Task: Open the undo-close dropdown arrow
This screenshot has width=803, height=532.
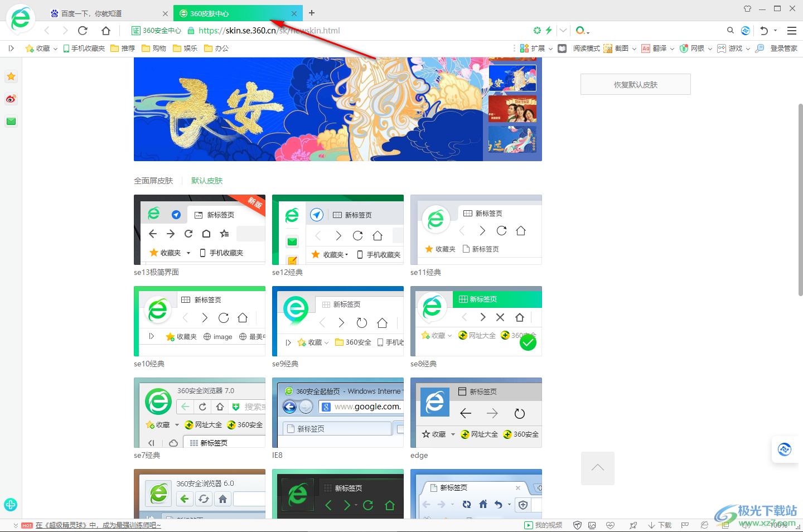Action: click(x=776, y=31)
